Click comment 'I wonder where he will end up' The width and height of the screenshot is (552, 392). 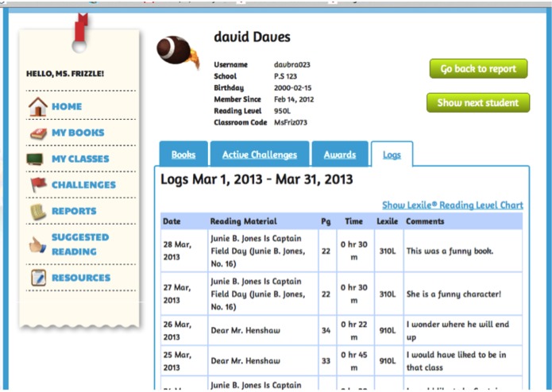click(457, 330)
